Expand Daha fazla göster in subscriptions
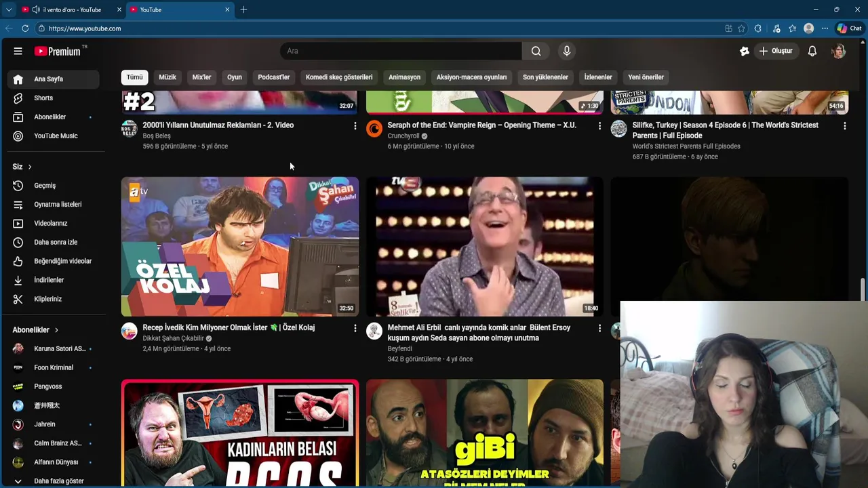 pos(54,481)
